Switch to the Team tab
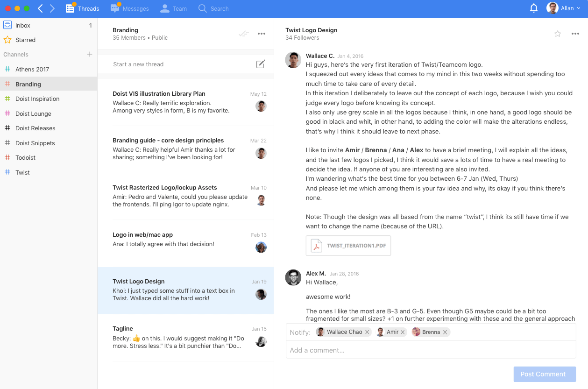 [173, 8]
